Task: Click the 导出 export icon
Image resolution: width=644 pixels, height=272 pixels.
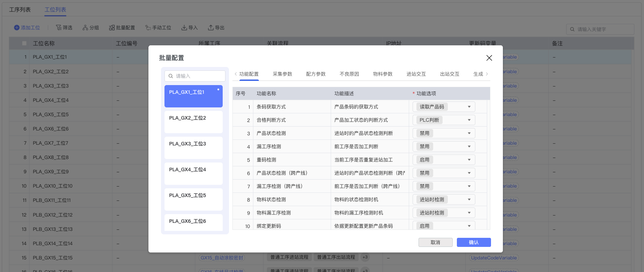Action: (x=211, y=28)
